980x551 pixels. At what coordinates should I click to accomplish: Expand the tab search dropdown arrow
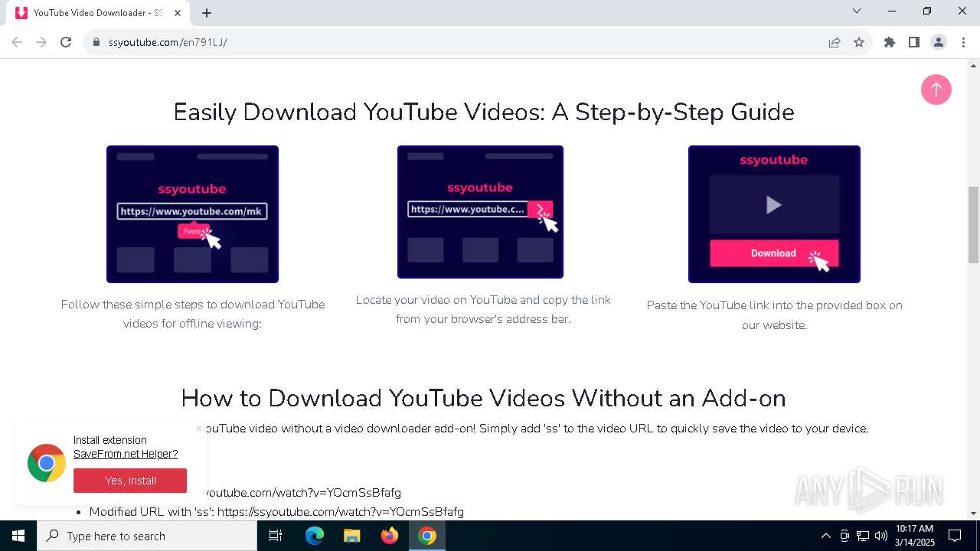click(857, 11)
